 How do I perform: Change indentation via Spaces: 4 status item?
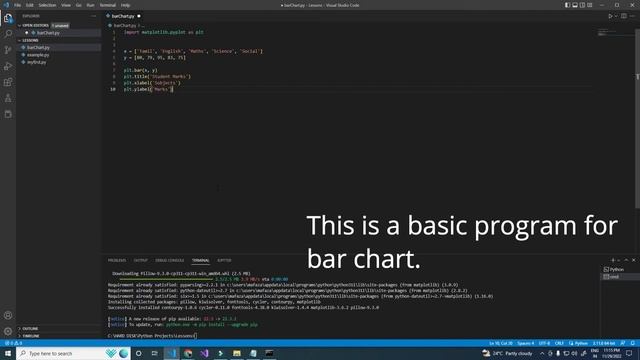(526, 343)
